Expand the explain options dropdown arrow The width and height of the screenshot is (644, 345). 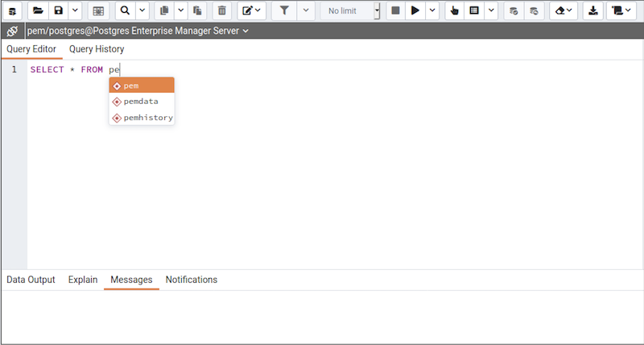coord(491,11)
